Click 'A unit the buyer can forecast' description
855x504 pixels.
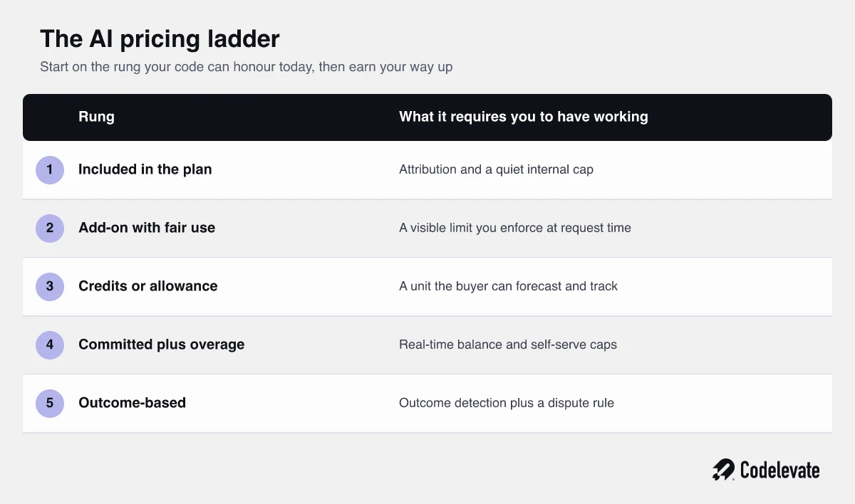[509, 286]
